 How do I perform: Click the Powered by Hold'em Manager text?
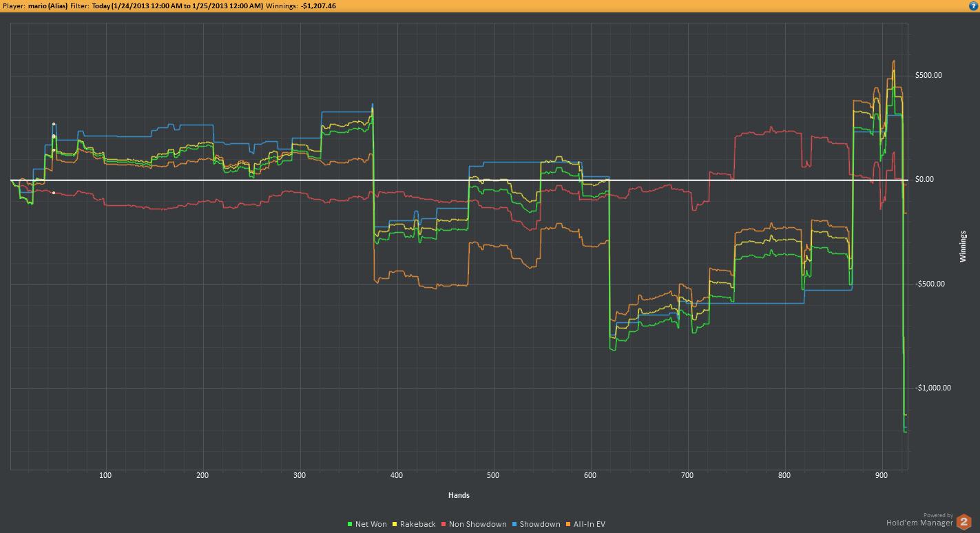920,519
